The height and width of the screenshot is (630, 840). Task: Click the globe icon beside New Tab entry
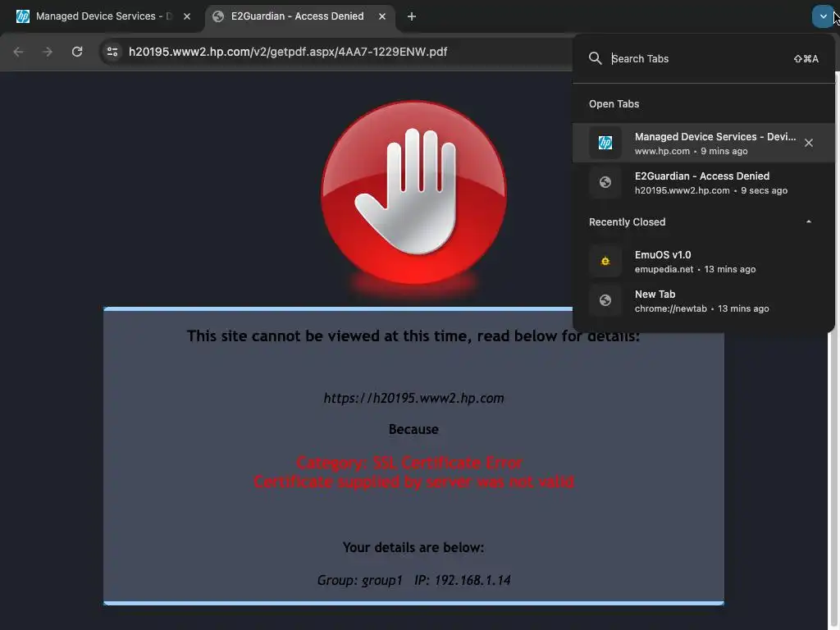click(605, 300)
